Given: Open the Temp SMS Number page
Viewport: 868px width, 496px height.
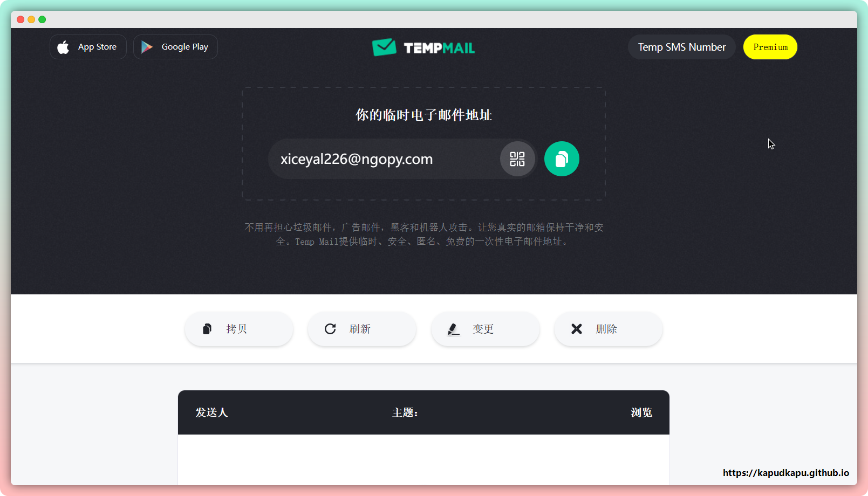Looking at the screenshot, I should coord(681,47).
